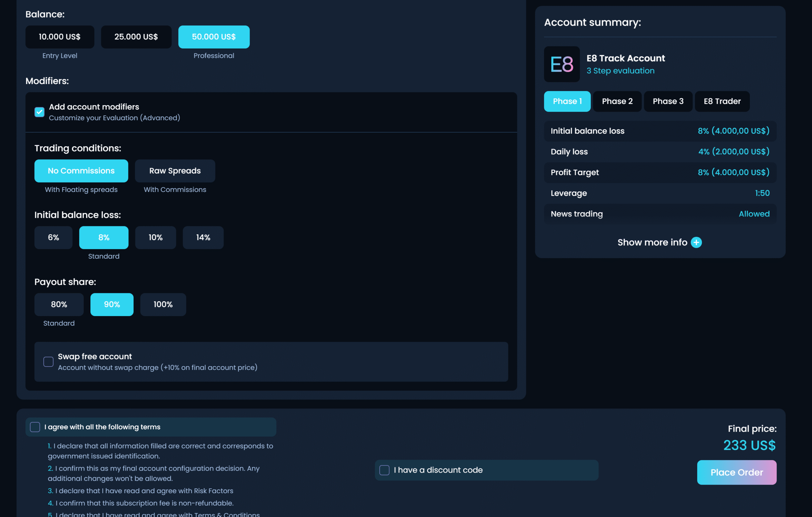
Task: Click Profit Target 8% (4.000,00 US$) value
Action: coord(733,172)
